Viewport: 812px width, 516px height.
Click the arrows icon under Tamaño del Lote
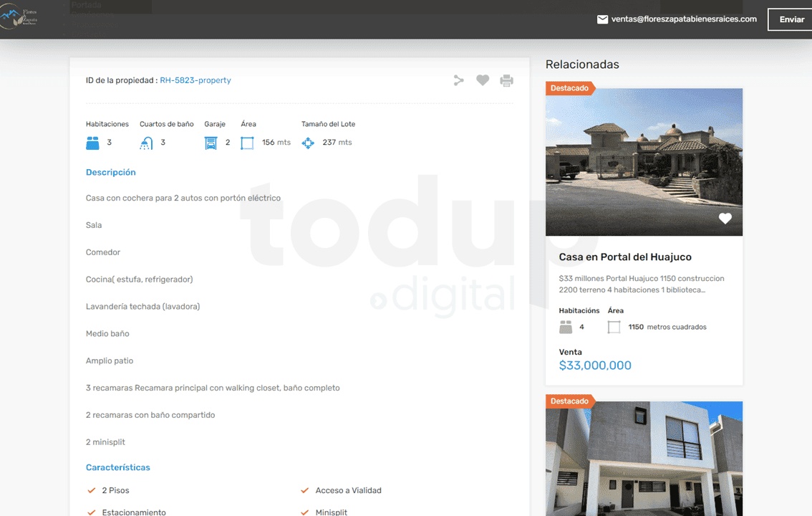pyautogui.click(x=308, y=143)
